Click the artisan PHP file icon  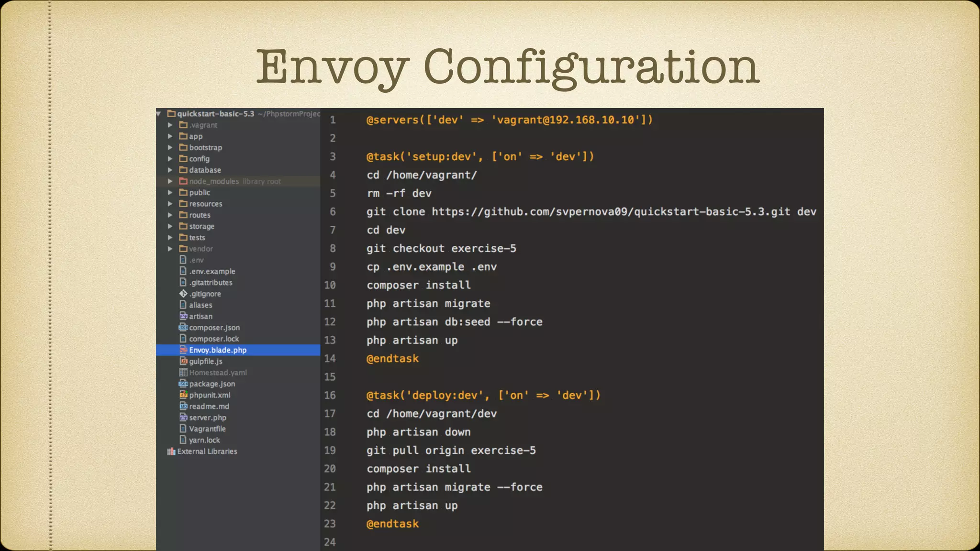tap(183, 316)
